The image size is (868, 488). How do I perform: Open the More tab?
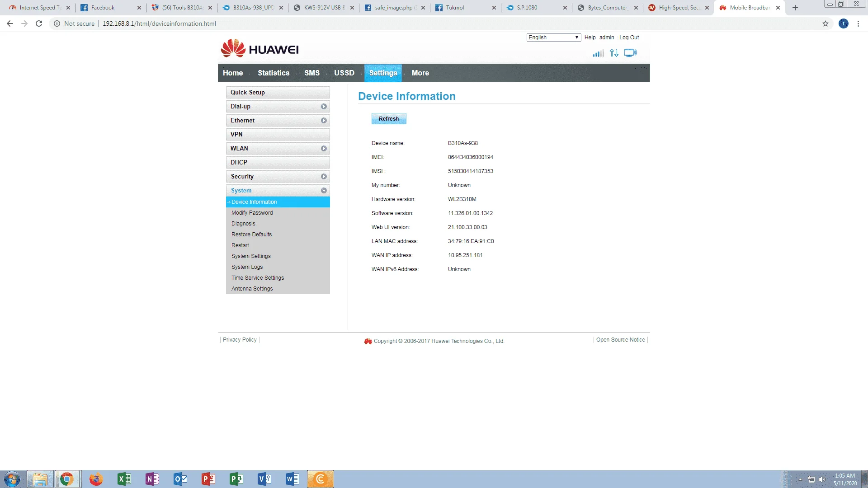(x=420, y=73)
